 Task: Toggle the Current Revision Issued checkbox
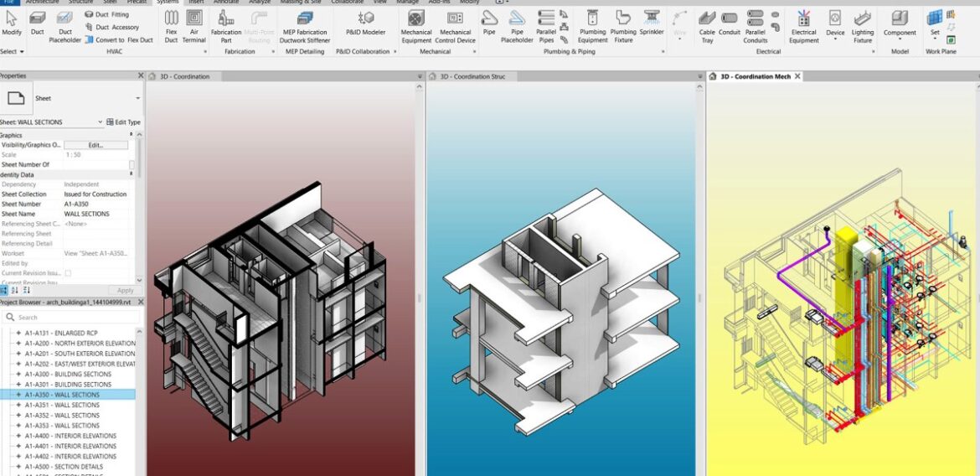coord(68,273)
